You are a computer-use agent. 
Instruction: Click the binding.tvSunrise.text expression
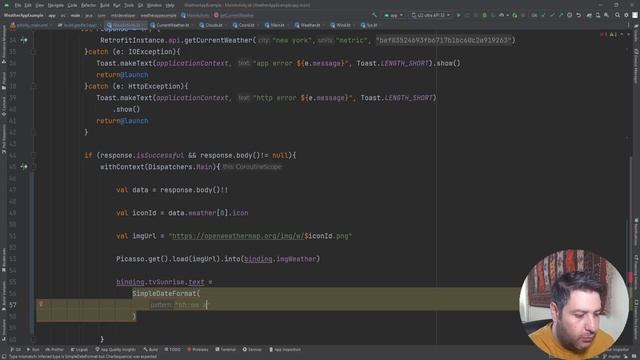tap(160, 282)
